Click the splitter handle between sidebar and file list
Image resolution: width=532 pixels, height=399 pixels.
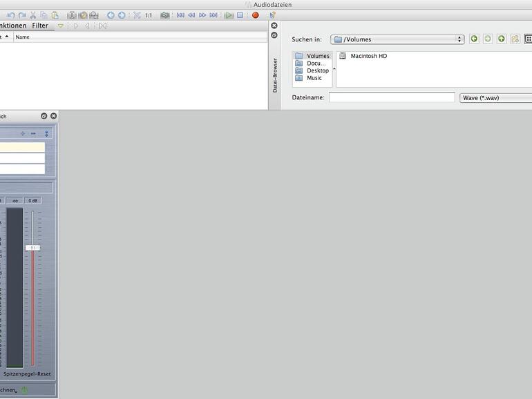[x=334, y=69]
